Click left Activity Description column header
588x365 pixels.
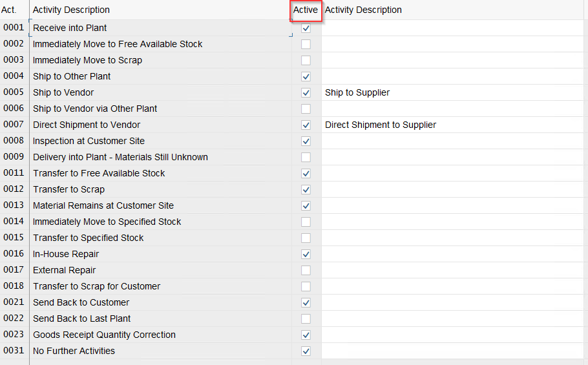coord(71,10)
